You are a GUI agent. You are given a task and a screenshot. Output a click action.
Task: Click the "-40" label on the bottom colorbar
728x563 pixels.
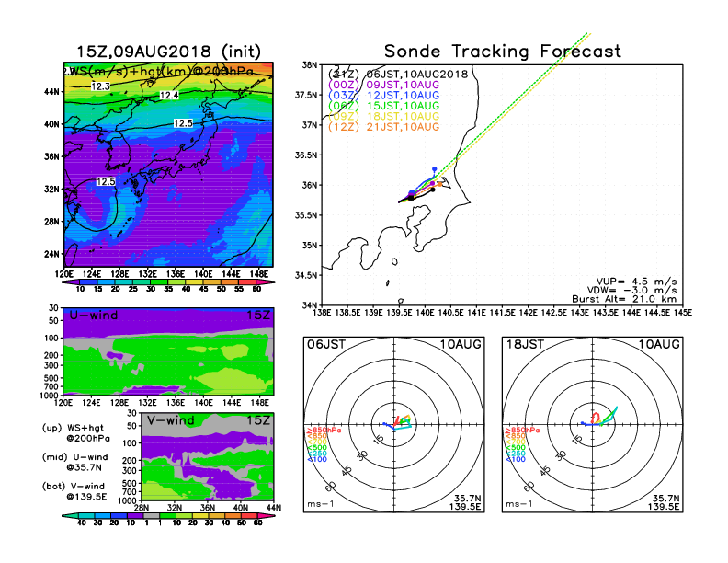coord(79,523)
